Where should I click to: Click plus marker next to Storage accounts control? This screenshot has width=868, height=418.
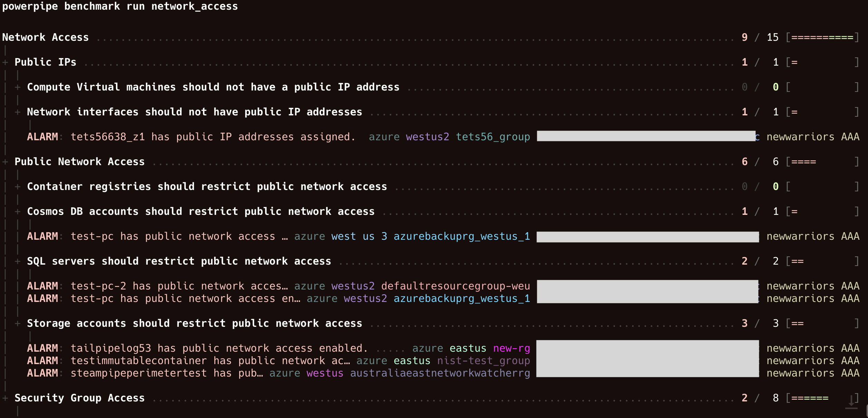point(18,324)
